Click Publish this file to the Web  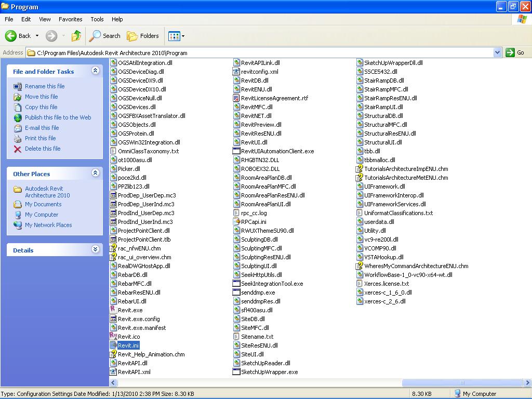[58, 117]
